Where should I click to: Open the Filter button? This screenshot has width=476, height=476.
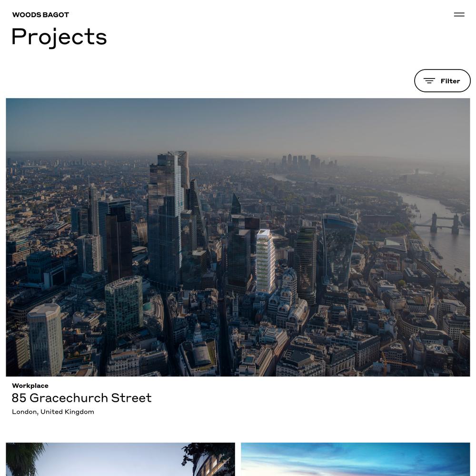(x=442, y=81)
